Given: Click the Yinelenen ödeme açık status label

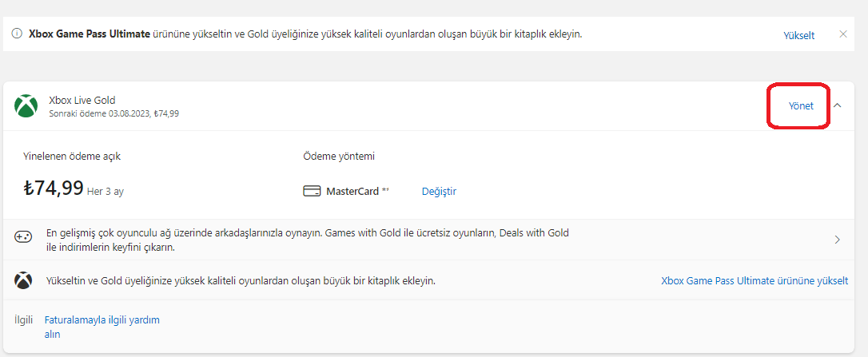Looking at the screenshot, I should pos(72,156).
